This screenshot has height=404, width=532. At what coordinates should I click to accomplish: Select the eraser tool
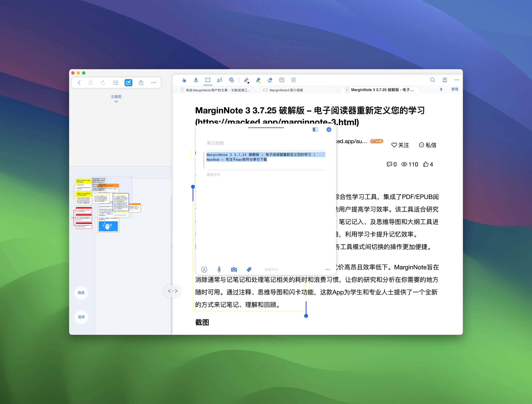270,80
